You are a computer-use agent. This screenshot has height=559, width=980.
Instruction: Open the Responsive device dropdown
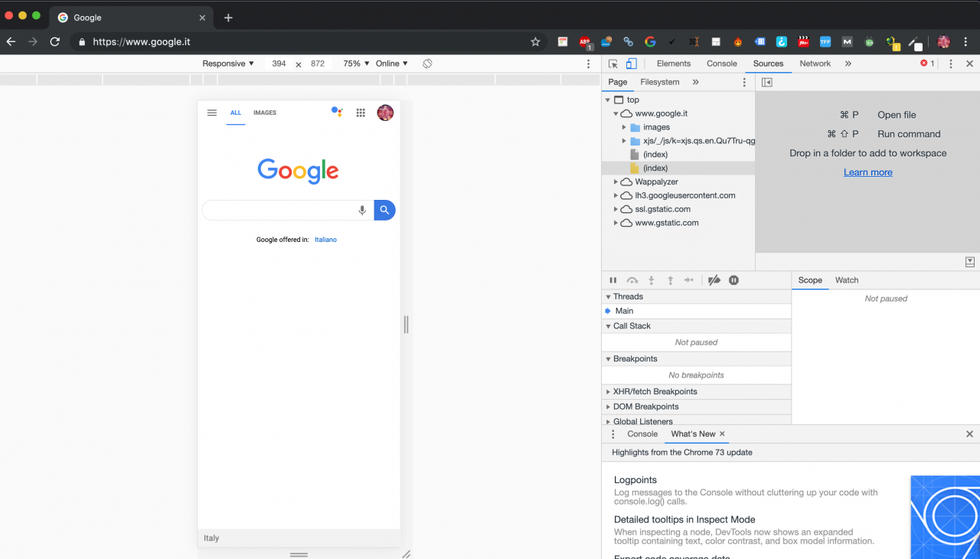point(228,64)
